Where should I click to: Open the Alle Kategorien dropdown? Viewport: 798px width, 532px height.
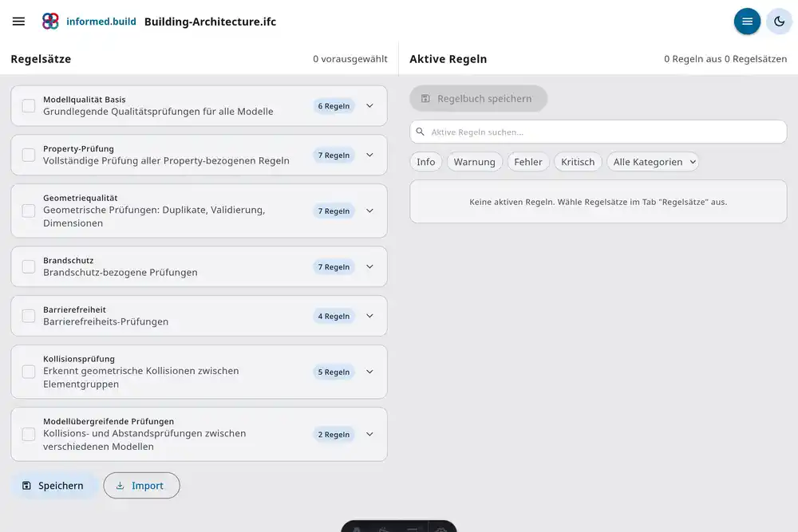(653, 162)
